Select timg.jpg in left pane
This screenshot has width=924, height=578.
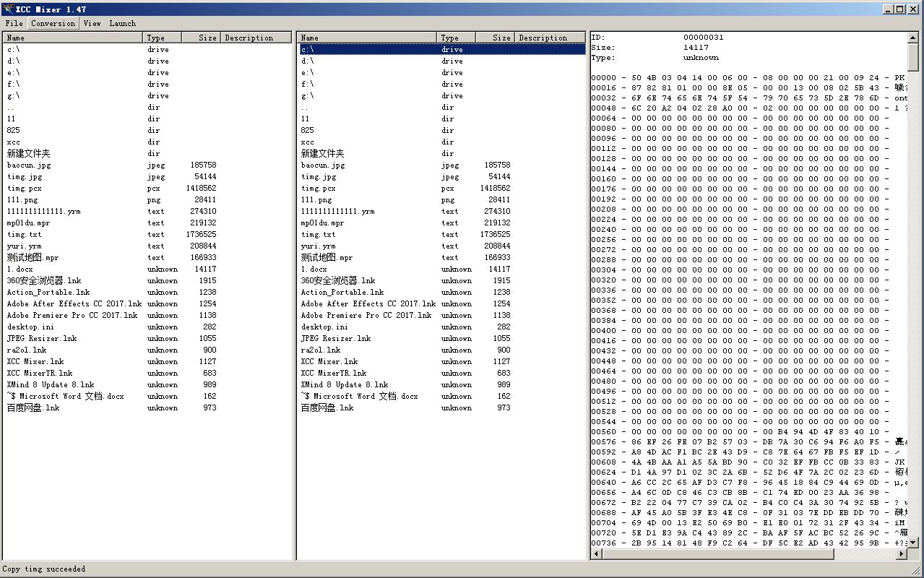point(25,176)
